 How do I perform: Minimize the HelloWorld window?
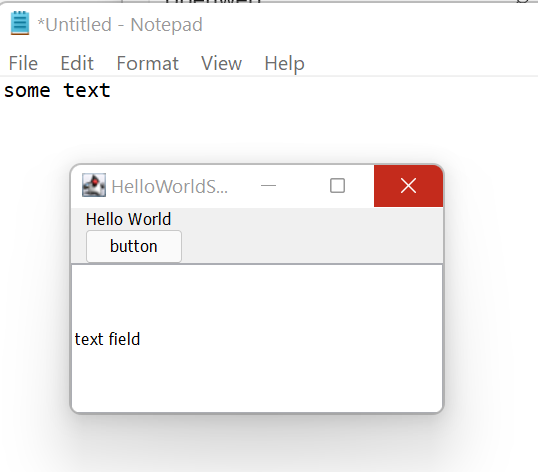pos(268,186)
